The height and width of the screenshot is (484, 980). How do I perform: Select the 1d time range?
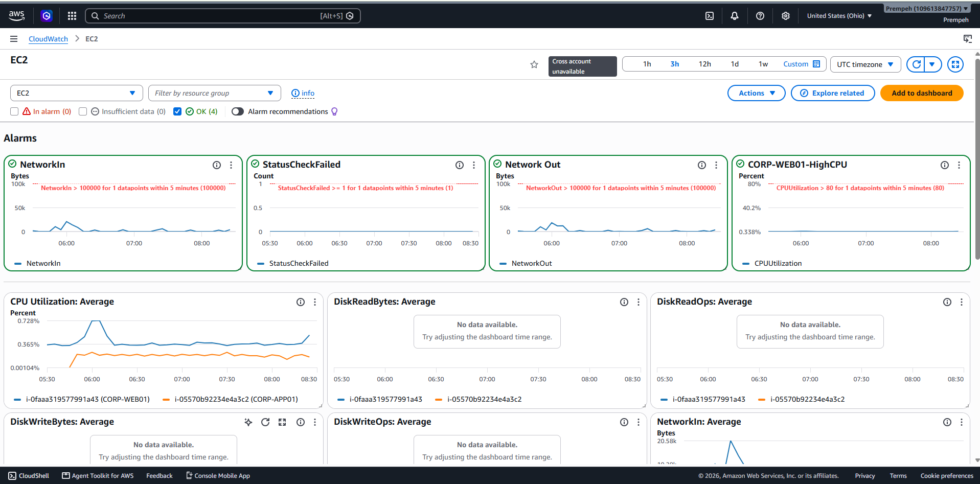click(735, 64)
